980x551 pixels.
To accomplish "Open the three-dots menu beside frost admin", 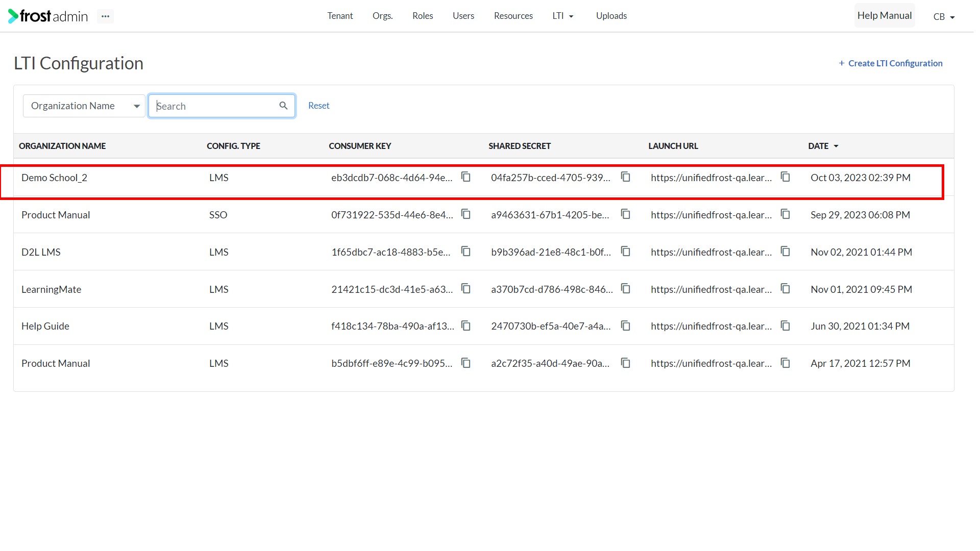I will [105, 16].
